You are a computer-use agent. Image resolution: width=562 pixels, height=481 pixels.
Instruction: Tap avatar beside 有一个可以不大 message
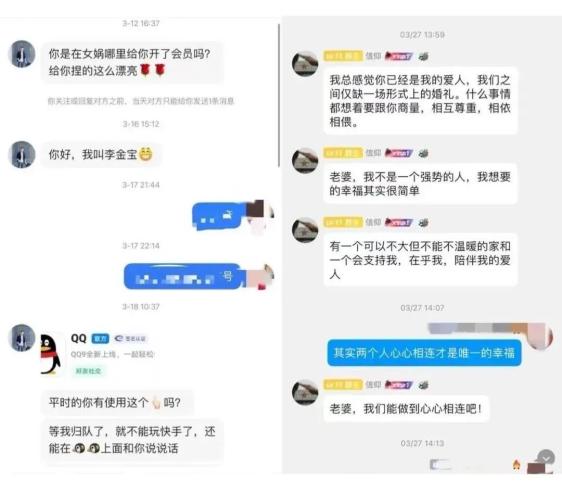(305, 230)
